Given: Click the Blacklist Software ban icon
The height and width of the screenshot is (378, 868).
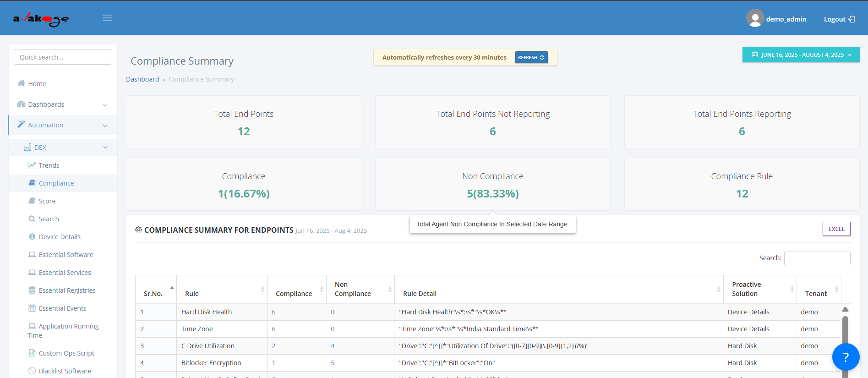Looking at the screenshot, I should tap(32, 371).
